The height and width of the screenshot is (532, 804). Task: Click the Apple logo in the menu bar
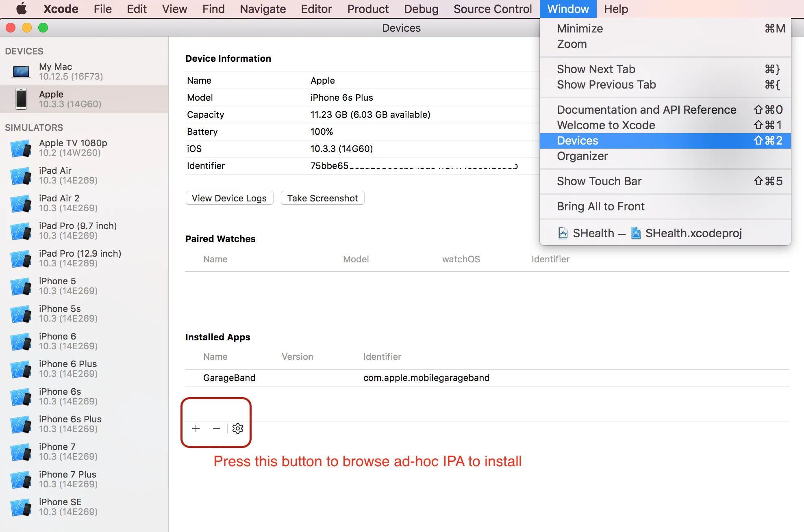click(21, 9)
